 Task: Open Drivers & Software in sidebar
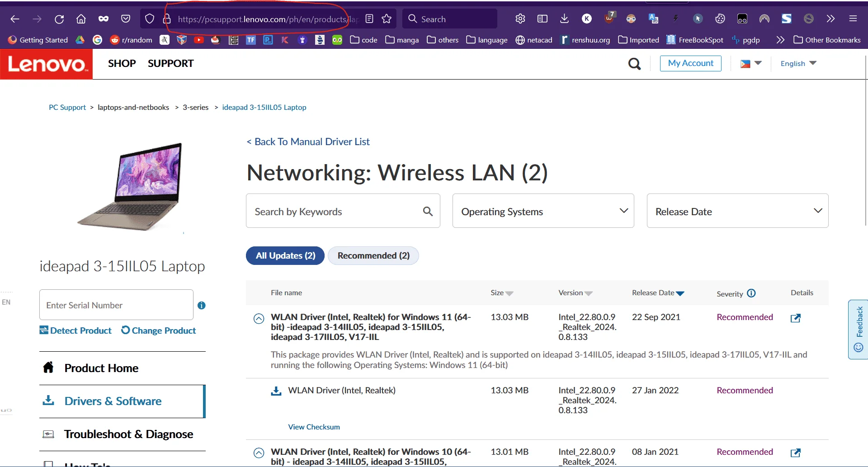(x=122, y=401)
